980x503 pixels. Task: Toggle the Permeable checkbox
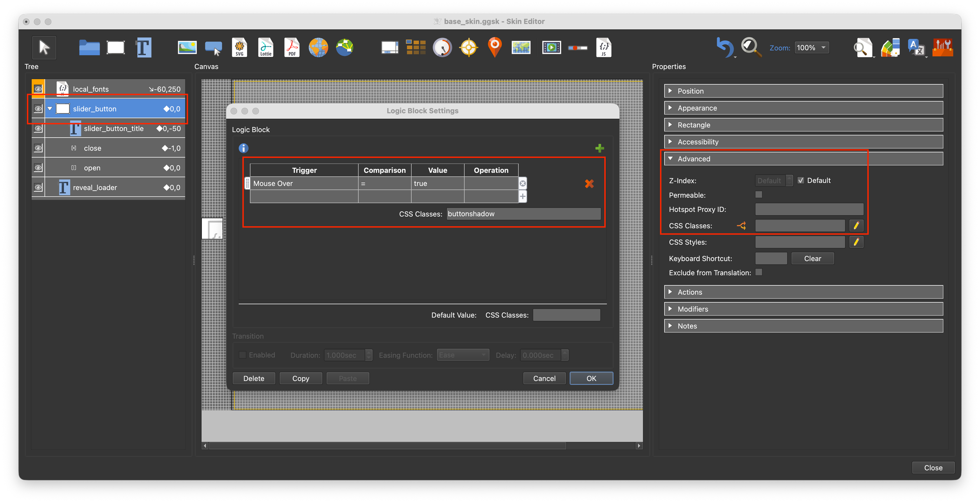[x=759, y=195]
